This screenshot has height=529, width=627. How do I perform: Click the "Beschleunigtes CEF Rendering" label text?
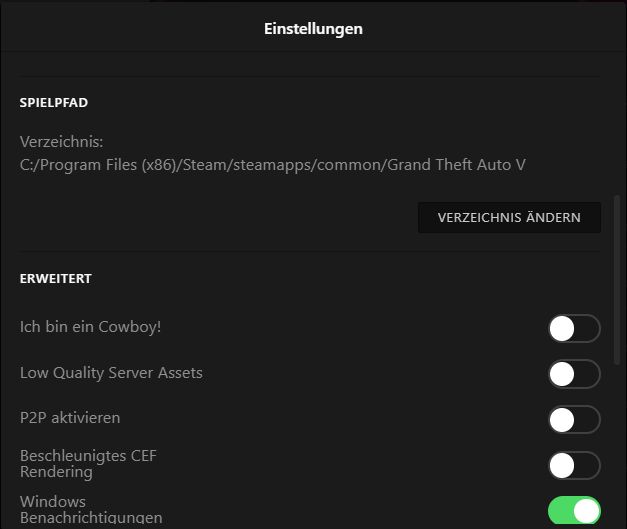[88, 464]
